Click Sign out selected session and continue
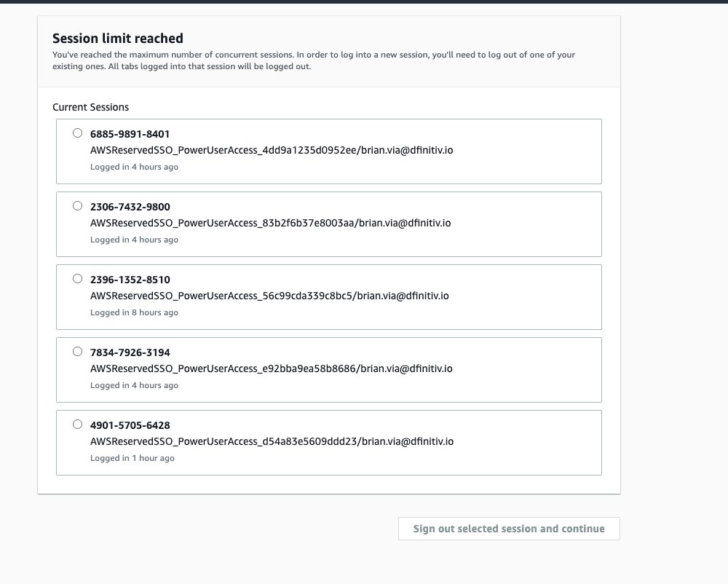 click(x=509, y=529)
